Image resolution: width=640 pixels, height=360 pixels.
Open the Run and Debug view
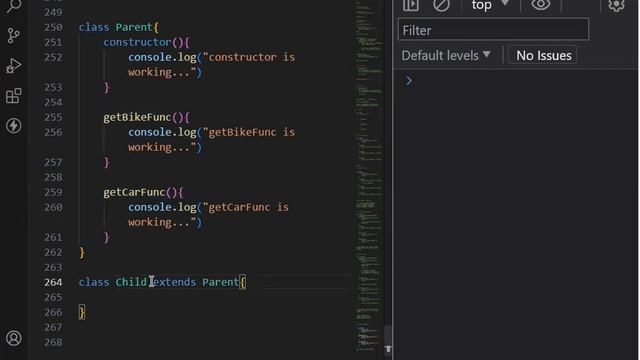click(13, 66)
